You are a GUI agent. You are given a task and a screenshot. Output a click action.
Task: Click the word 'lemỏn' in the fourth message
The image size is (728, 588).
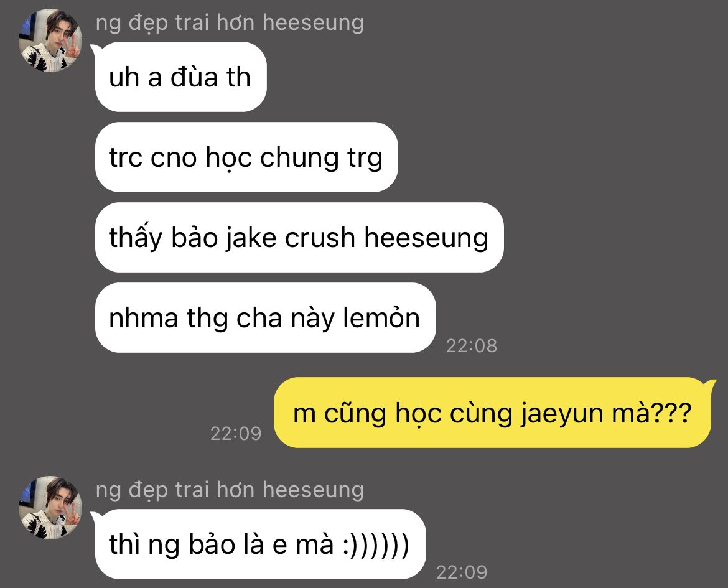coord(381,317)
